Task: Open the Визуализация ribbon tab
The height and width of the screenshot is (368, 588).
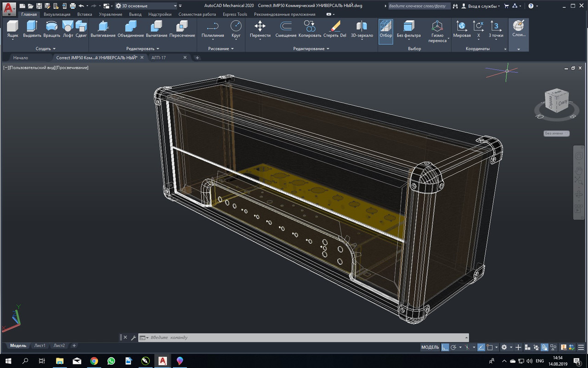Action: tap(57, 14)
